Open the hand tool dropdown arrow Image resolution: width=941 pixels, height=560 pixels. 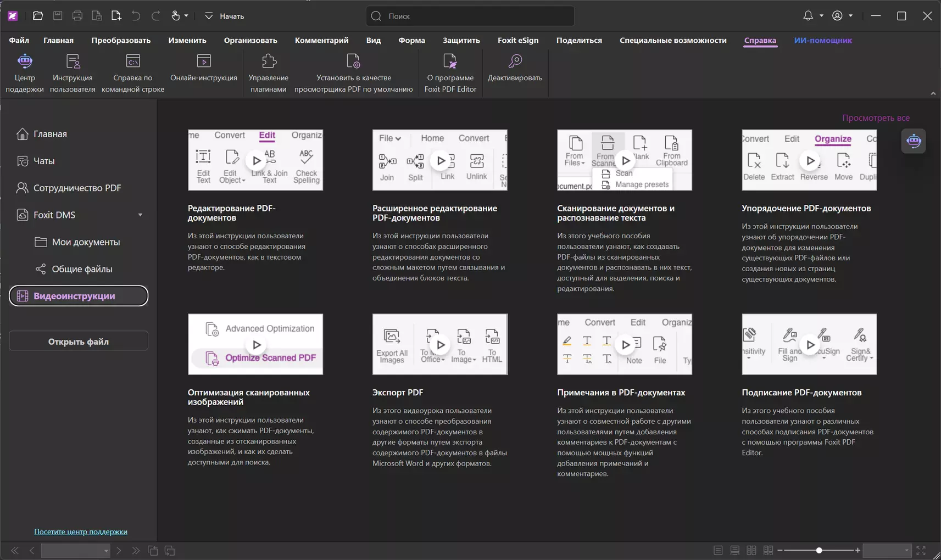[186, 16]
